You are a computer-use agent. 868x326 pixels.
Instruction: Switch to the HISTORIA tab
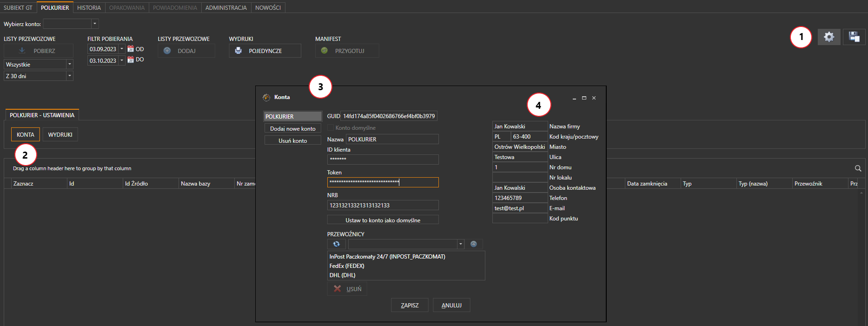tap(89, 8)
